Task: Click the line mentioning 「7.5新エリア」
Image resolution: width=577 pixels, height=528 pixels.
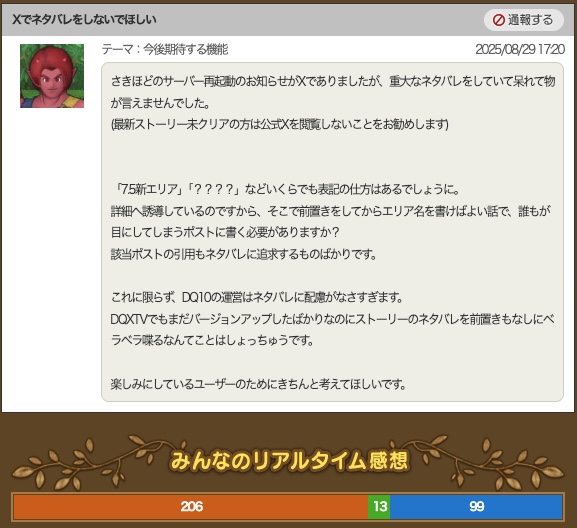Action: click(x=286, y=189)
